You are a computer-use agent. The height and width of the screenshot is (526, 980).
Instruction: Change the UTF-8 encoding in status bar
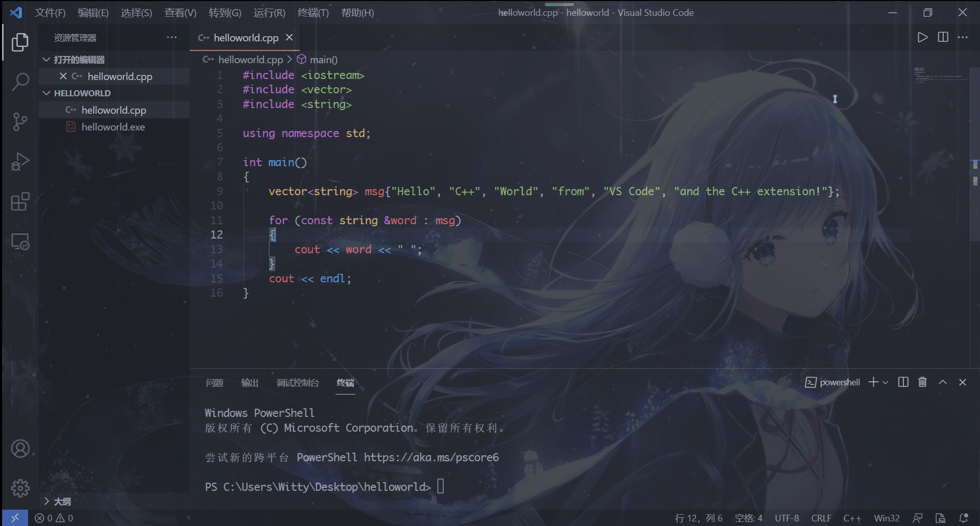coord(787,518)
